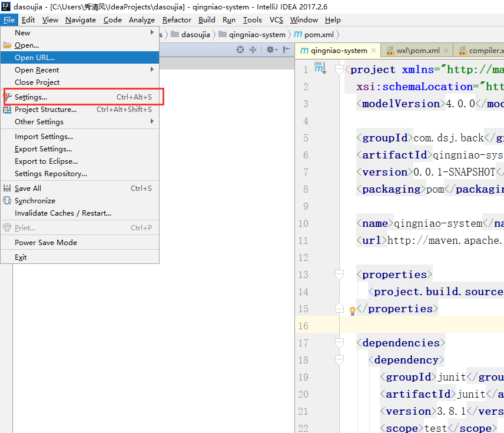Image resolution: width=504 pixels, height=433 pixels.
Task: Switch to the wxl\pom.xml editor tab
Action: (x=417, y=51)
